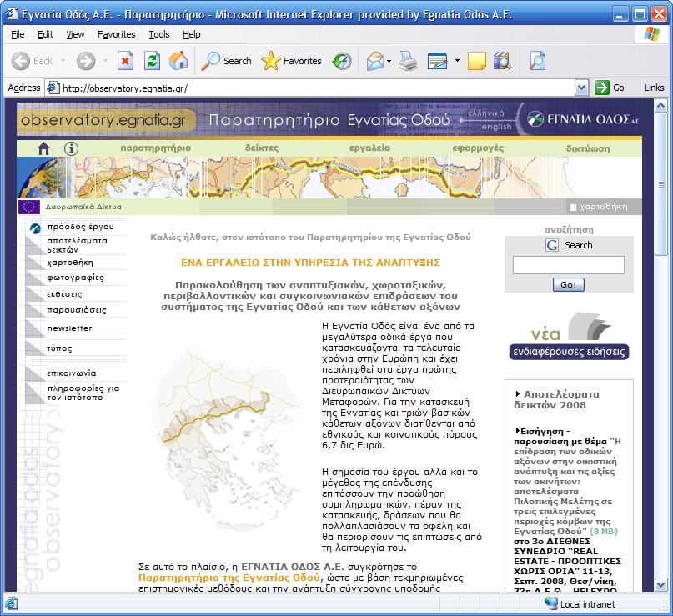This screenshot has width=673, height=616.
Task: Click the page icon beside the address URL
Action: [x=53, y=88]
